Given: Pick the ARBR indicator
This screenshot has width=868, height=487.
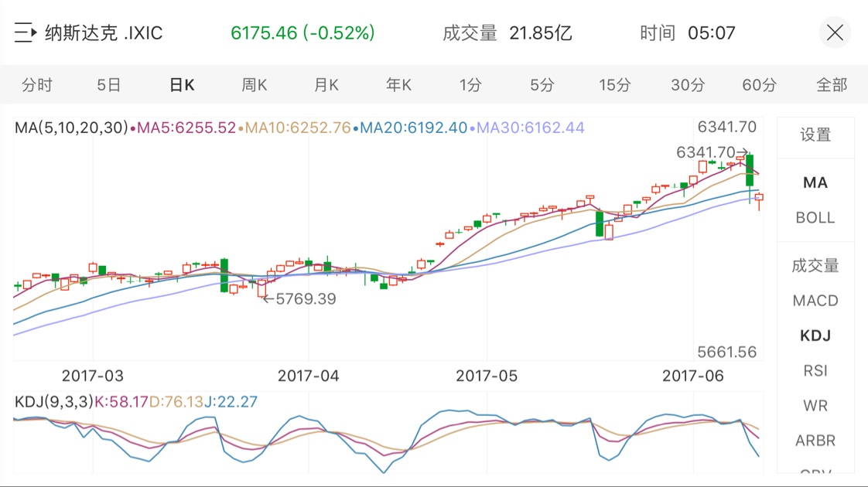Looking at the screenshot, I should click(x=815, y=441).
